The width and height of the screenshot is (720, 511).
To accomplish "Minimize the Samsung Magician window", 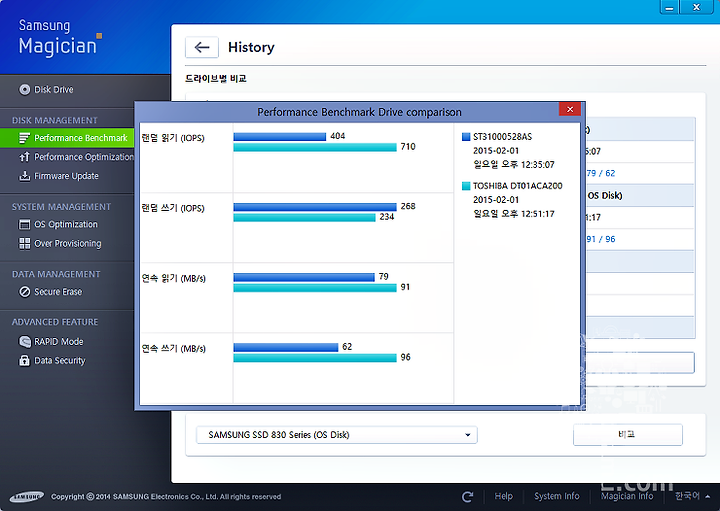I will point(669,7).
